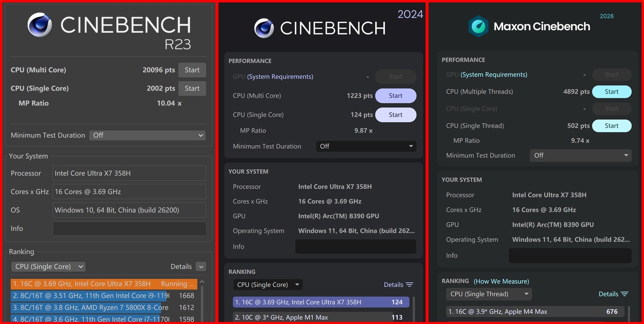This screenshot has height=324, width=644.
Task: Click the Processor field in Cinebench R23
Action: [x=129, y=173]
